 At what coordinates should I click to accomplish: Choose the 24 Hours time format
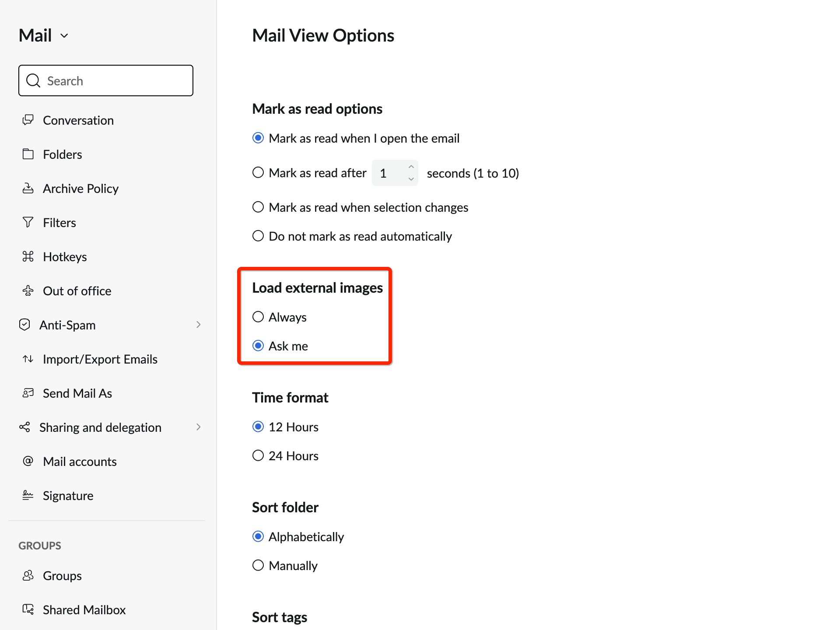point(258,455)
